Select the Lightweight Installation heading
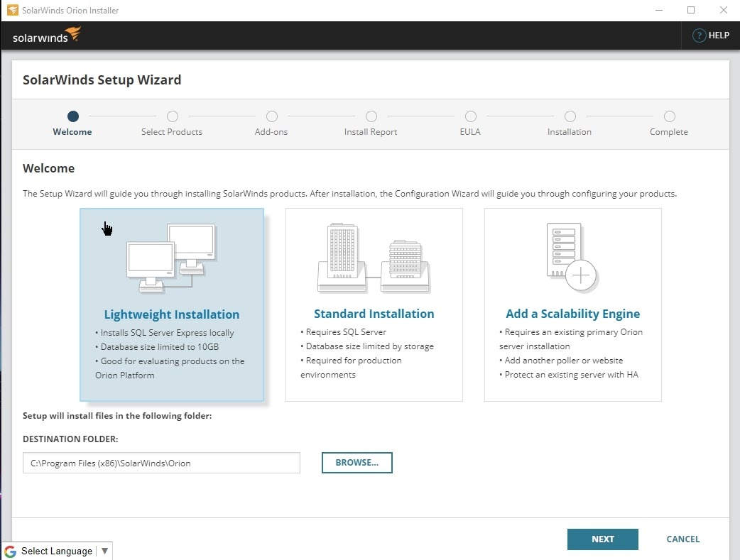This screenshot has width=740, height=560. click(x=172, y=314)
